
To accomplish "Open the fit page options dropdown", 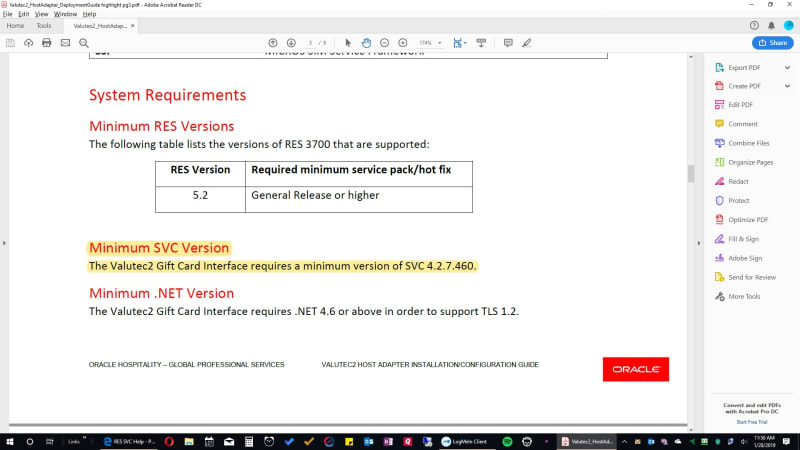I will [460, 43].
